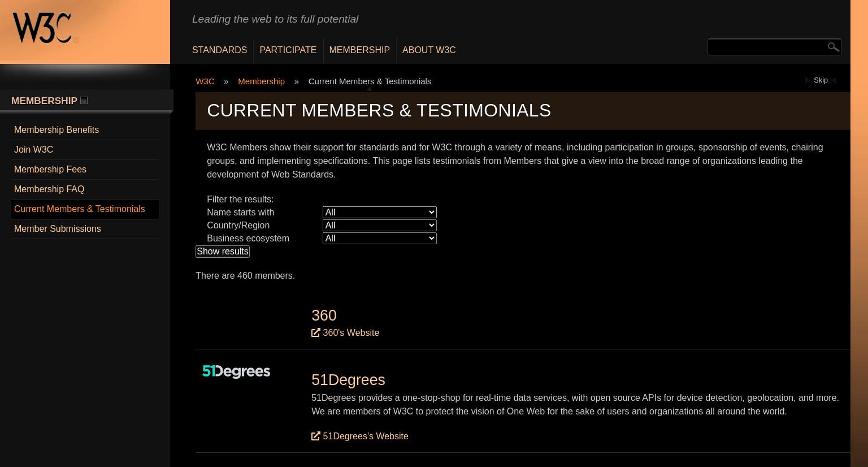Visit 51Degrees's Website link
The image size is (868, 467).
point(365,436)
